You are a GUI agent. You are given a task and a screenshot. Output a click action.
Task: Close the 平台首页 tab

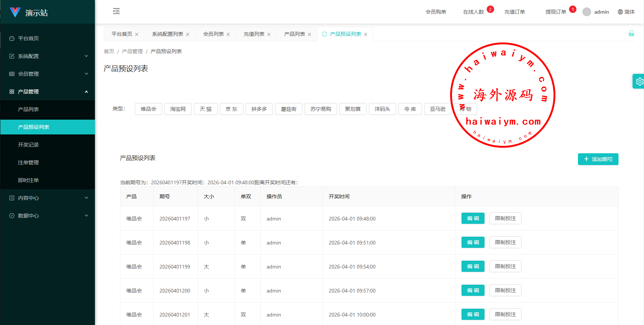click(x=137, y=34)
